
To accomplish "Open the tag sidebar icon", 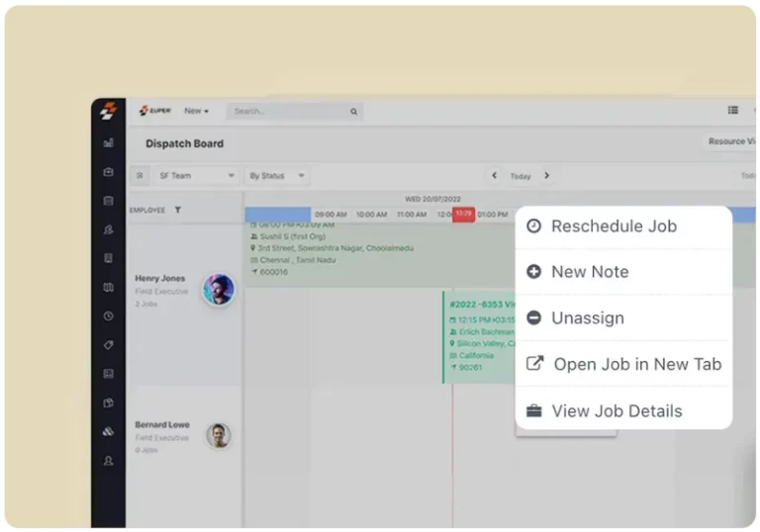I will point(108,344).
